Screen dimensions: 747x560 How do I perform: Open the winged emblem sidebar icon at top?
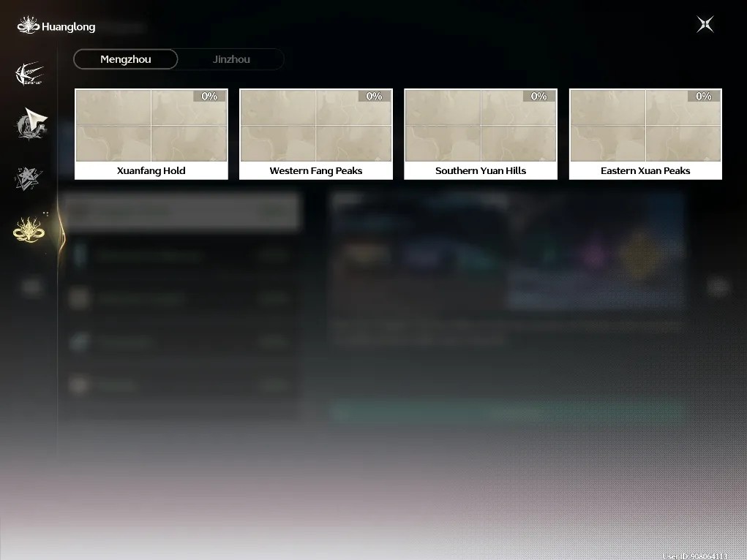(29, 75)
